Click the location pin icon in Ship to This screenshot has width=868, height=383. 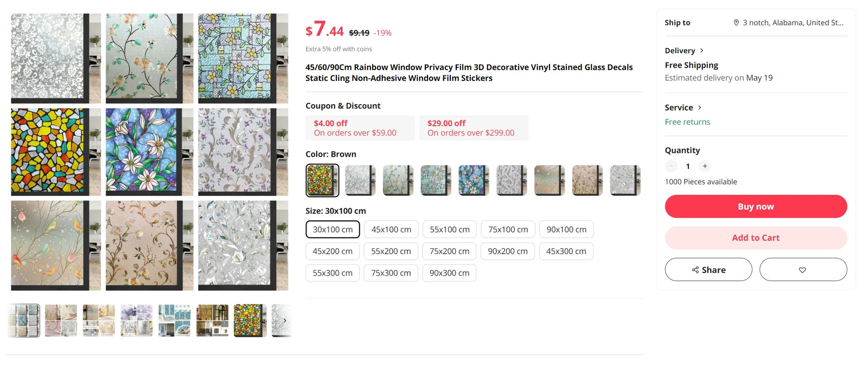coord(736,23)
